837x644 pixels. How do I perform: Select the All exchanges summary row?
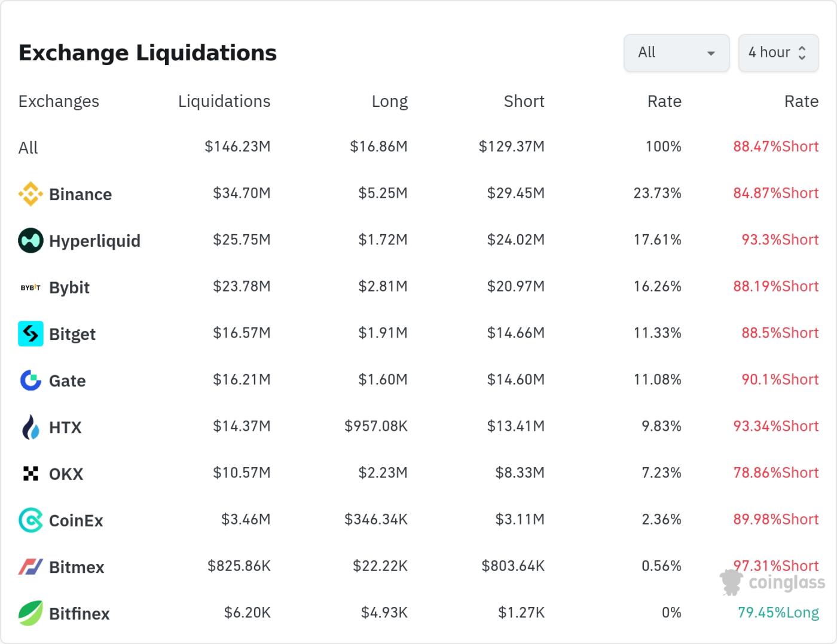(x=28, y=148)
